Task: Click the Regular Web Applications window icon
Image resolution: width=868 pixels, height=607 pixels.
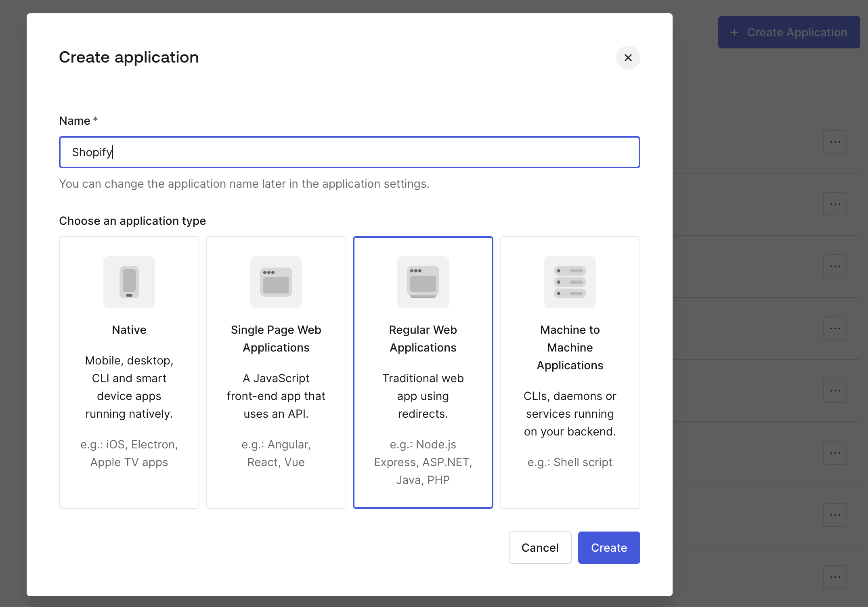Action: pyautogui.click(x=423, y=282)
